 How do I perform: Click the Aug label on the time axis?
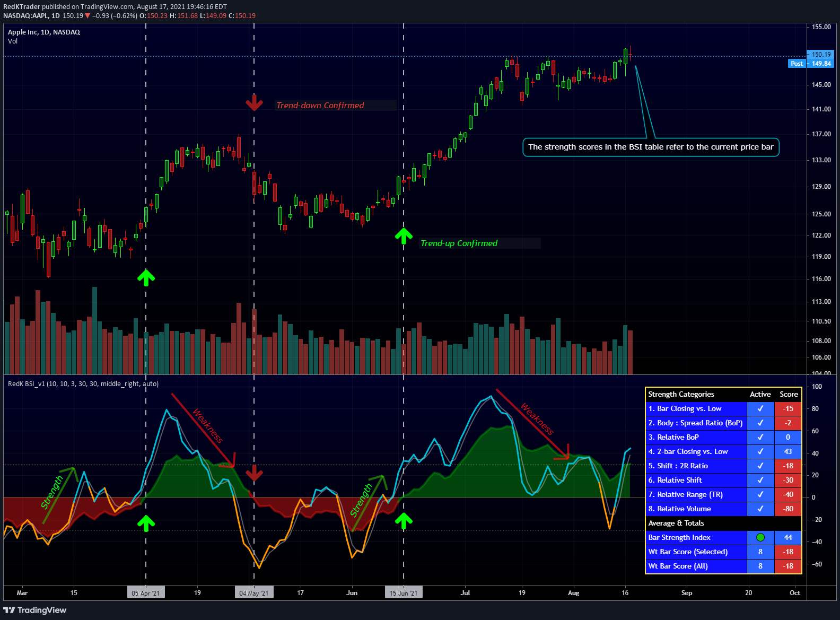573,593
